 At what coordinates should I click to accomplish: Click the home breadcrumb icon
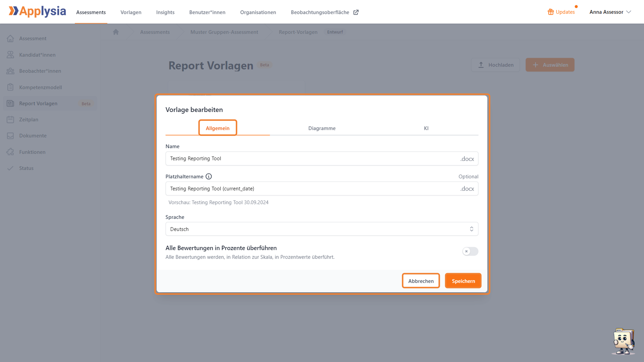pyautogui.click(x=116, y=32)
